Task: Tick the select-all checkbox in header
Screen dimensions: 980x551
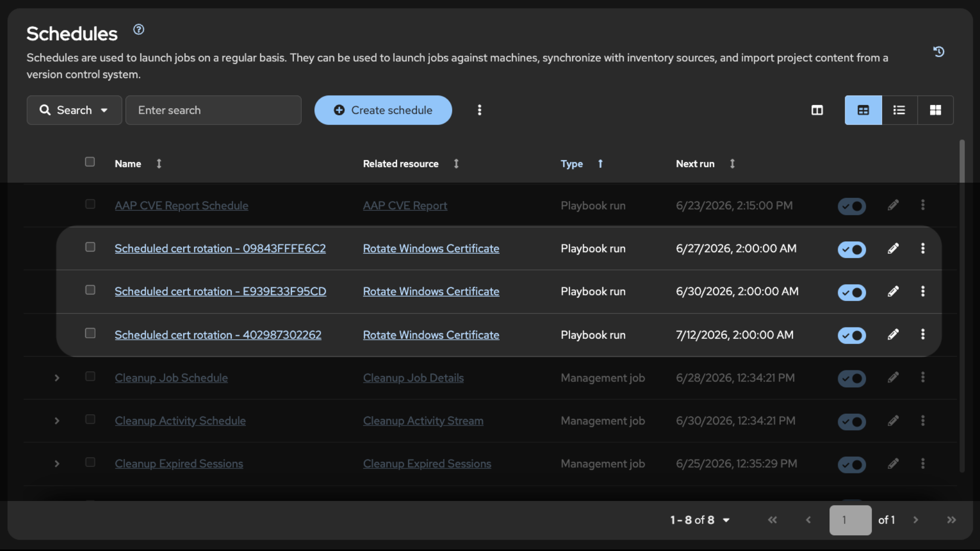Action: (x=90, y=162)
